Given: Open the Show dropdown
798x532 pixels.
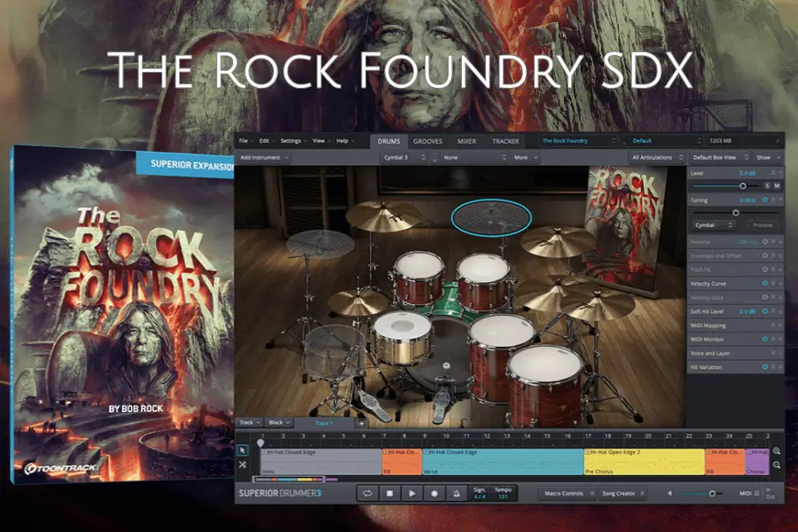Looking at the screenshot, I should pyautogui.click(x=768, y=158).
